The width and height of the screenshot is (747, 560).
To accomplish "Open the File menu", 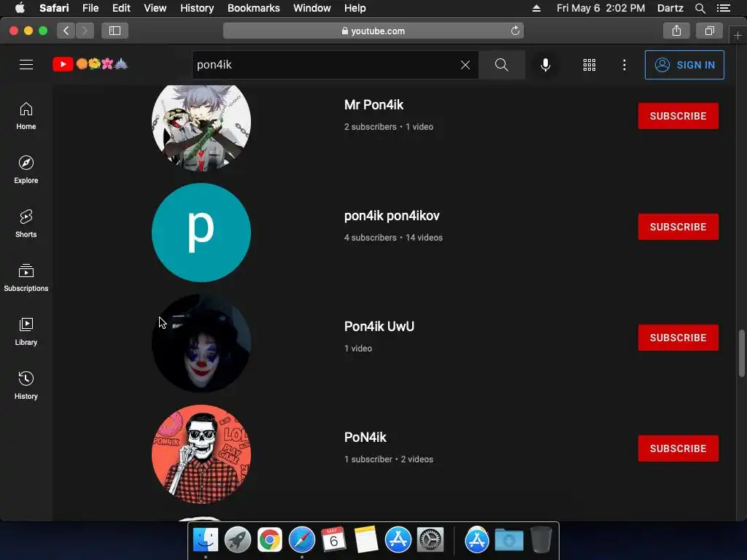I will [90, 8].
